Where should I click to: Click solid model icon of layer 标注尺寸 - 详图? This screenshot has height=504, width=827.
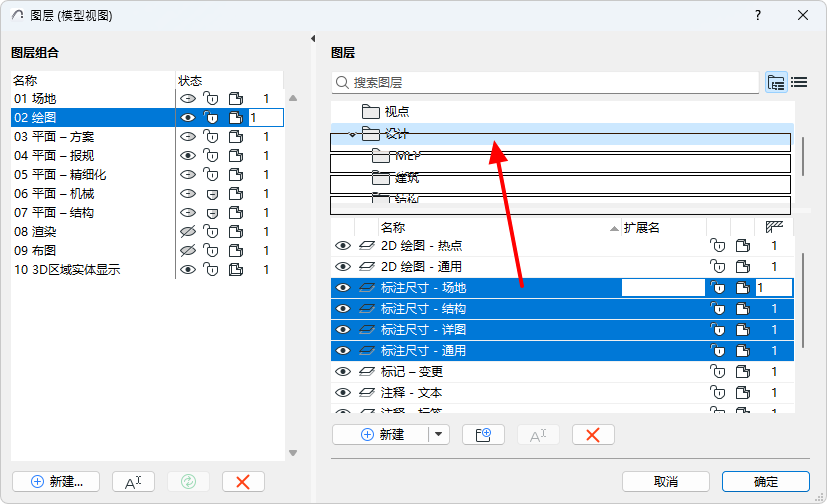743,329
